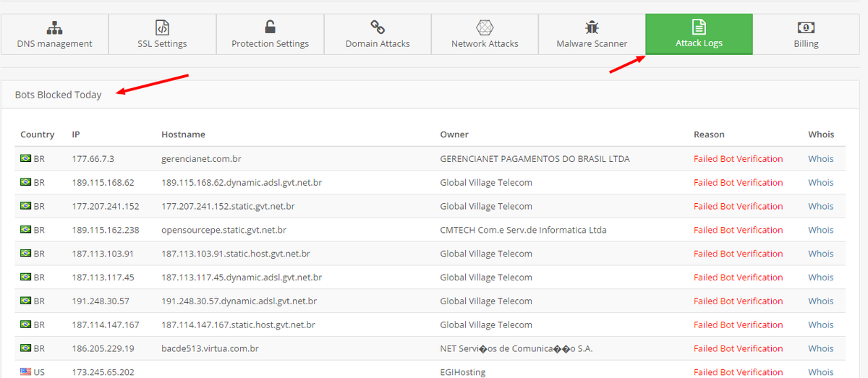Click the DNS management sitemap icon

pos(55,27)
